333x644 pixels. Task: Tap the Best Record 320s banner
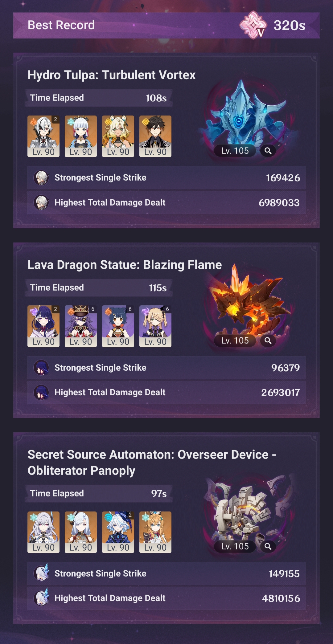[166, 25]
